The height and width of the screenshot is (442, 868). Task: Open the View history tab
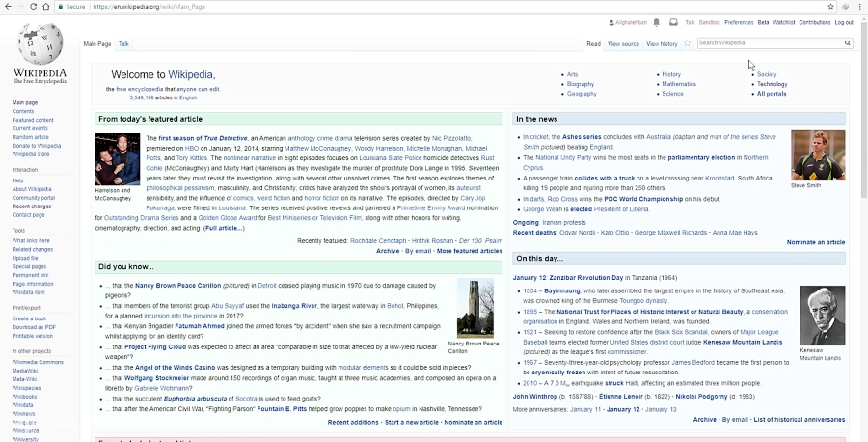tap(662, 44)
